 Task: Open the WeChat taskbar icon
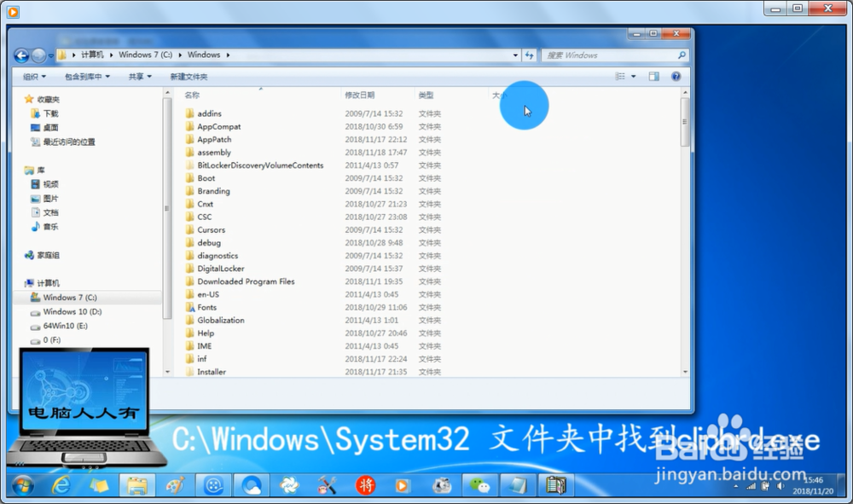pos(479,485)
